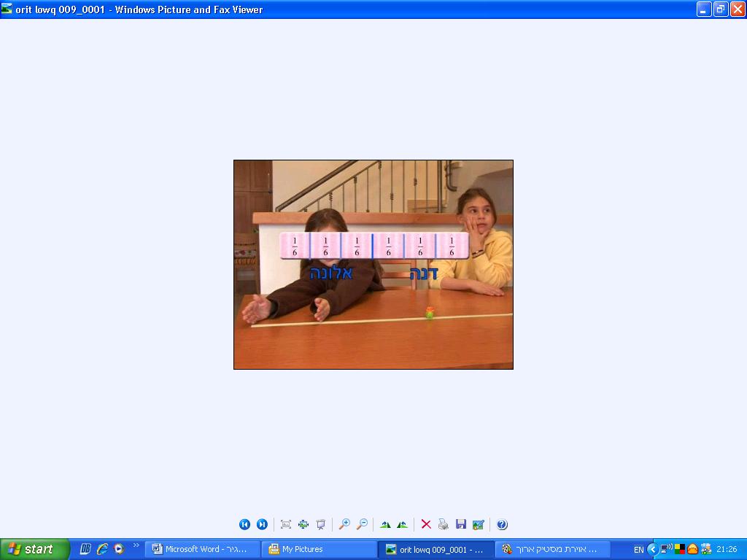The width and height of the screenshot is (747, 560).
Task: Open the DB quick launch shortcut
Action: pos(85,549)
